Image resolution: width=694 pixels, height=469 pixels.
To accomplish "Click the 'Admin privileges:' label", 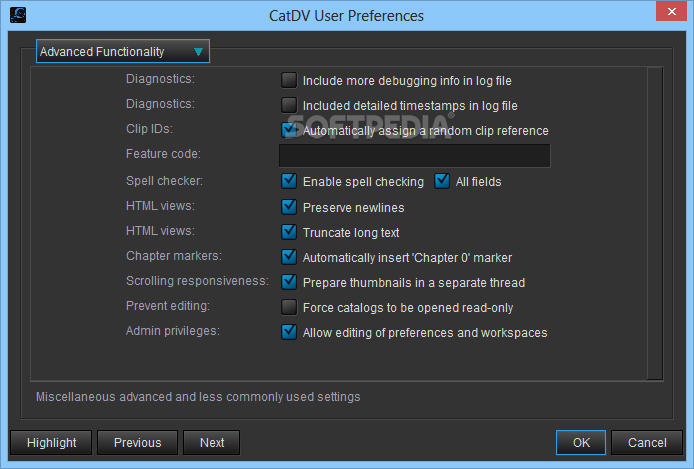I will tap(173, 331).
